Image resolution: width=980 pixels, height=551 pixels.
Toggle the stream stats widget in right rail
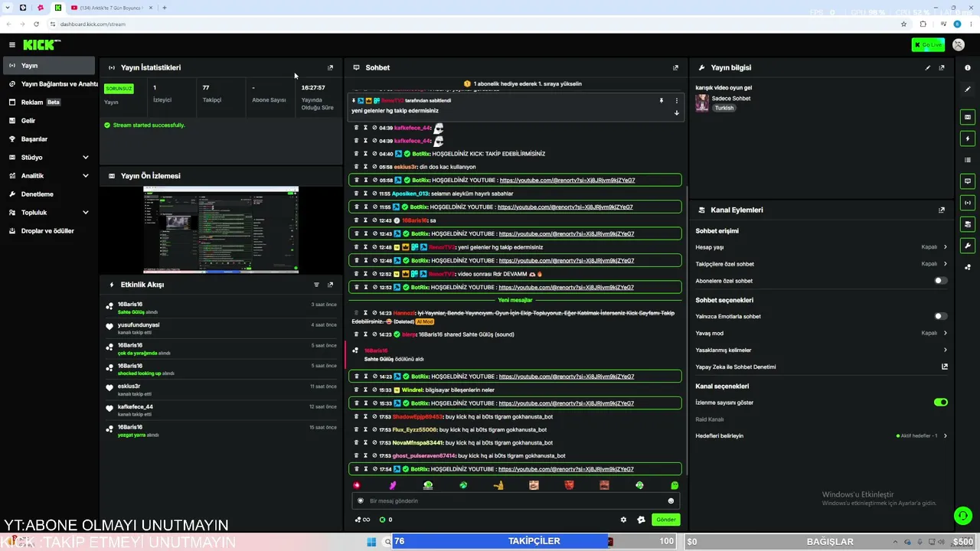tap(968, 203)
